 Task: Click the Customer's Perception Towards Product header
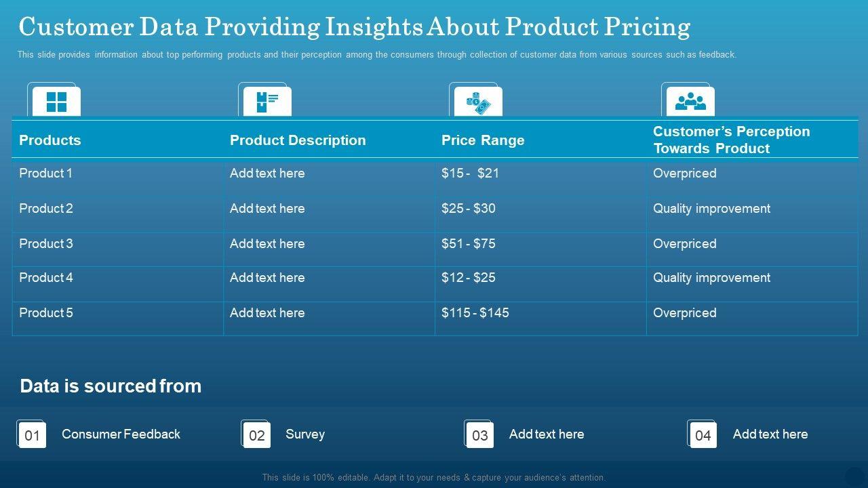pyautogui.click(x=731, y=140)
